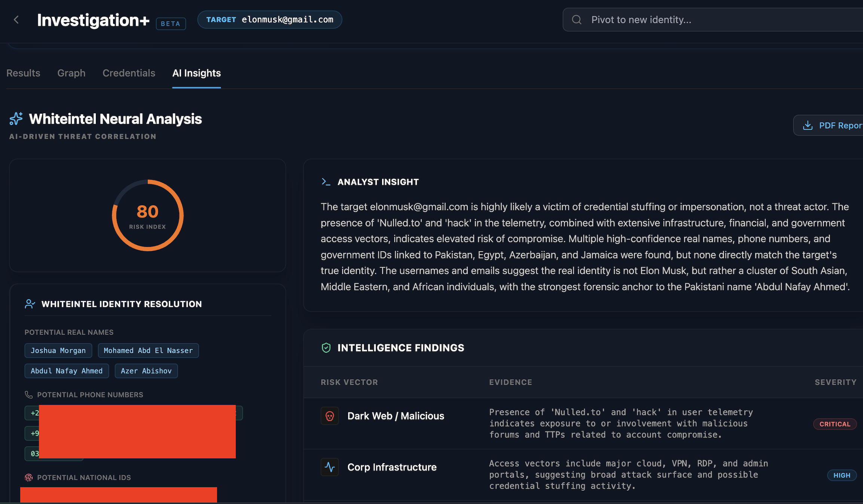Focus the Pivot to new identity field
863x504 pixels.
tap(711, 20)
